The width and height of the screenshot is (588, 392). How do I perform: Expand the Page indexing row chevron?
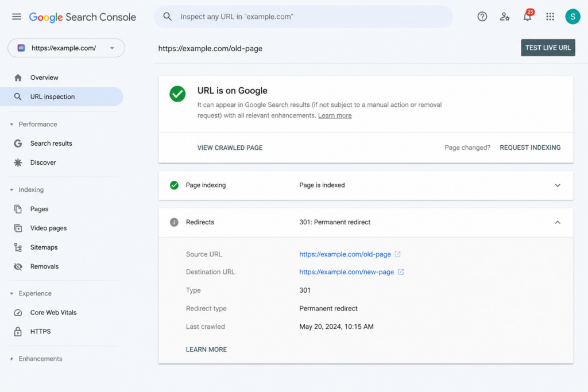(558, 185)
